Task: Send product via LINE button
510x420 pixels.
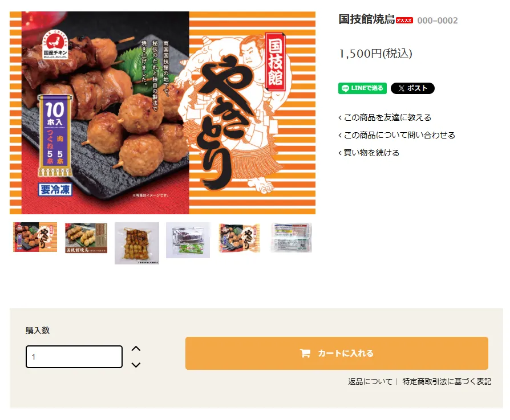Action: tap(362, 88)
